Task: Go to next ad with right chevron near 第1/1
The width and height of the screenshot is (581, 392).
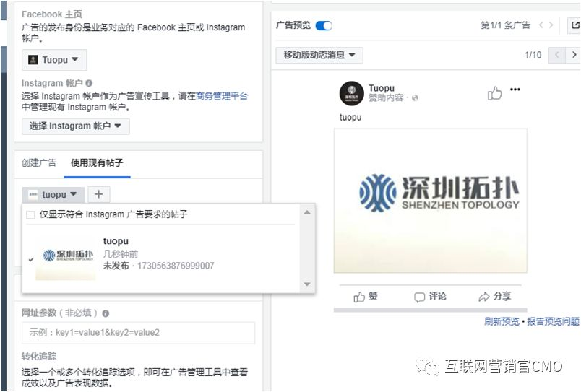Action: 551,25
